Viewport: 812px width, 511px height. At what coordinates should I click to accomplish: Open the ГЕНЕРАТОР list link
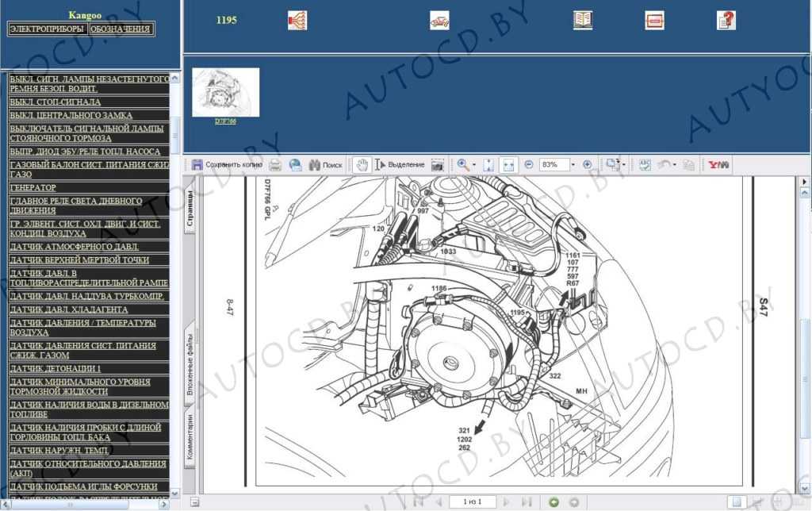click(x=33, y=187)
